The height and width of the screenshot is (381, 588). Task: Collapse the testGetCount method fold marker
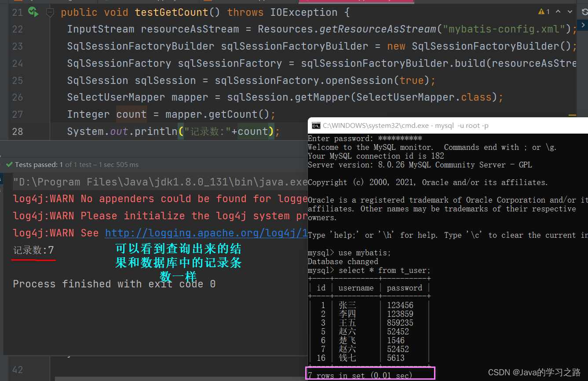(x=50, y=12)
